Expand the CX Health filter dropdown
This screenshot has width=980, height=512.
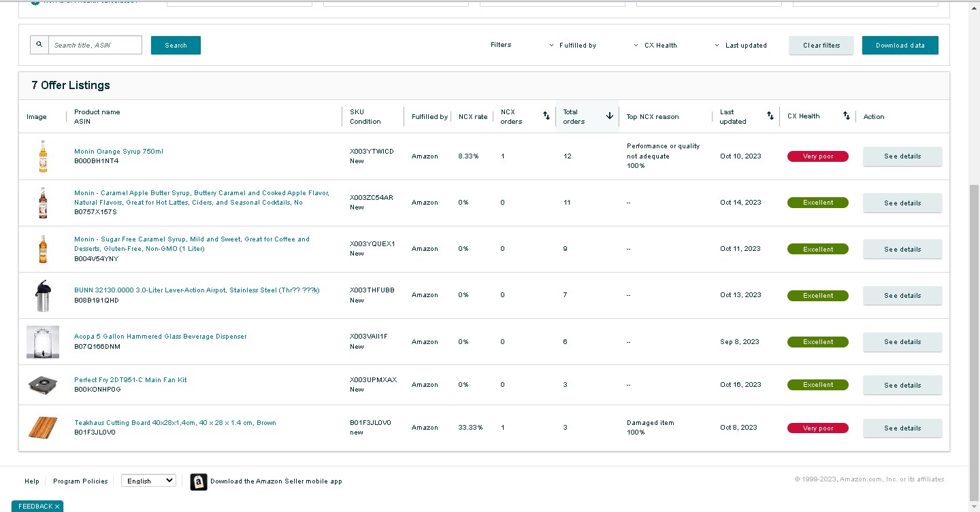(x=655, y=46)
